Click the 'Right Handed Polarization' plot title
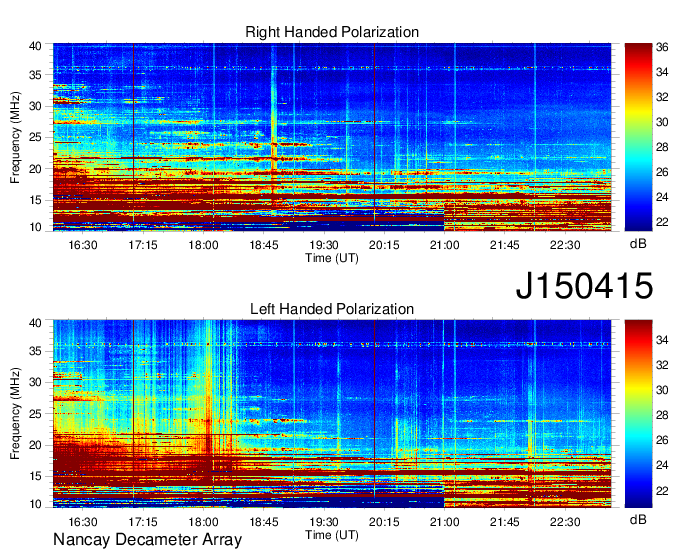Screen dimensions: 680x552 click(332, 32)
